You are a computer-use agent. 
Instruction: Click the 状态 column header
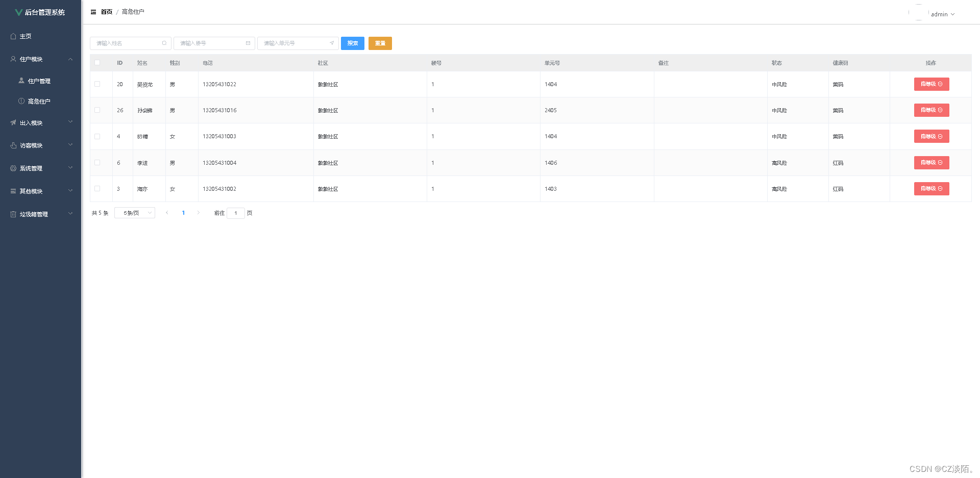(777, 63)
